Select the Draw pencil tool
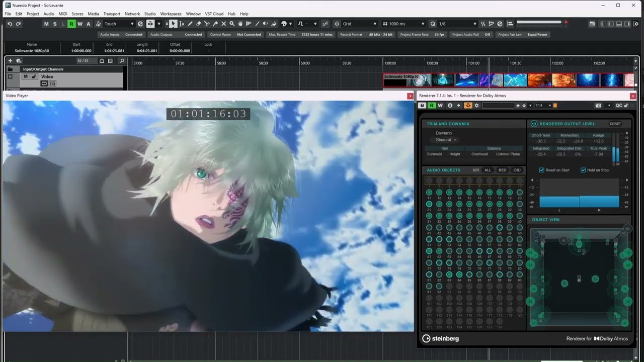Viewport: 644px width, 362px height. click(190, 24)
